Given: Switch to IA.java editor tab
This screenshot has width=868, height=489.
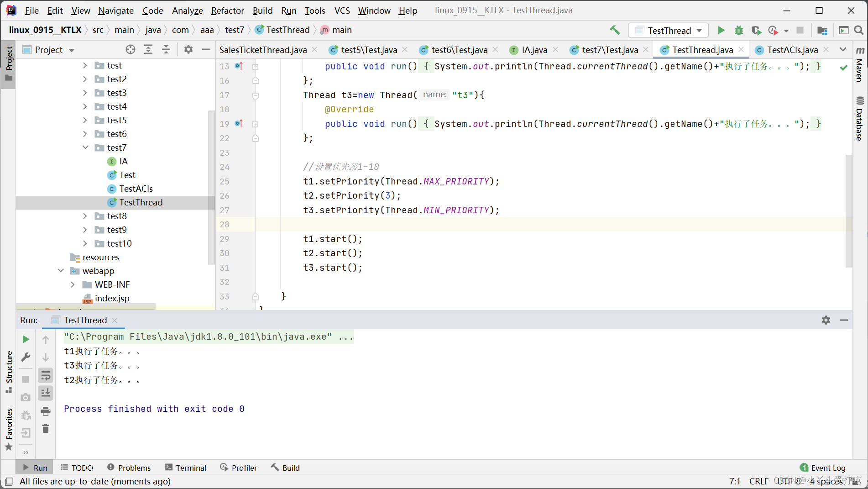Looking at the screenshot, I should point(534,50).
